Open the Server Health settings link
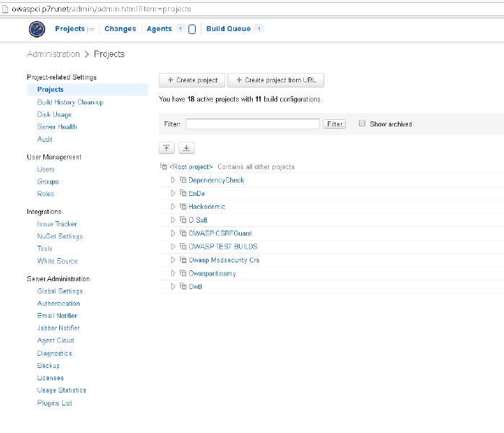 tap(57, 127)
